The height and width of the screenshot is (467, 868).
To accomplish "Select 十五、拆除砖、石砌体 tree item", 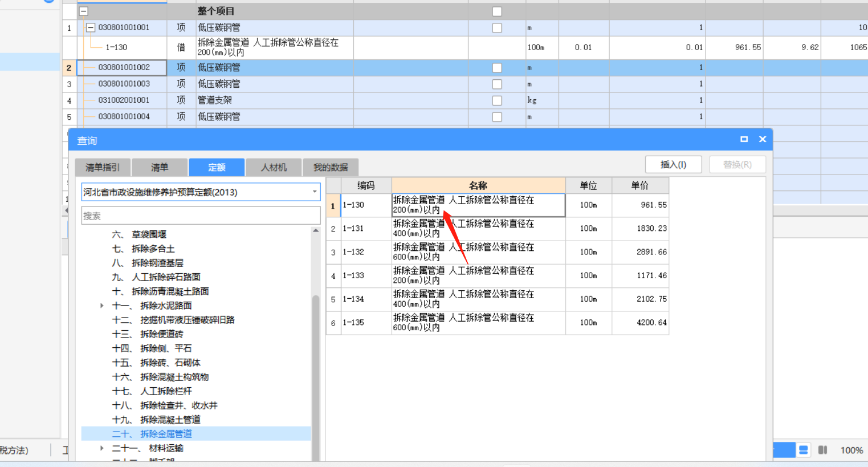I will tap(156, 363).
